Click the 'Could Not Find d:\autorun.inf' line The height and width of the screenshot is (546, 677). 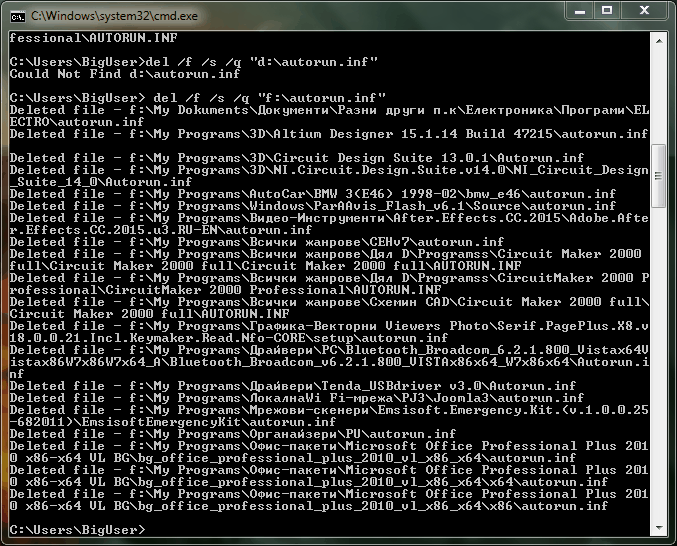tap(125, 74)
